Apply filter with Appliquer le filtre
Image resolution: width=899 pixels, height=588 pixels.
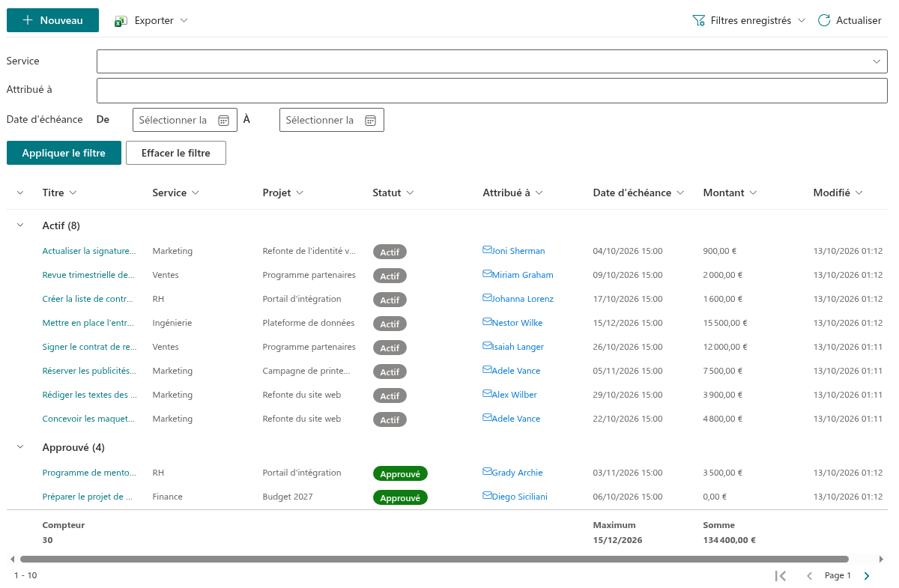tap(64, 153)
